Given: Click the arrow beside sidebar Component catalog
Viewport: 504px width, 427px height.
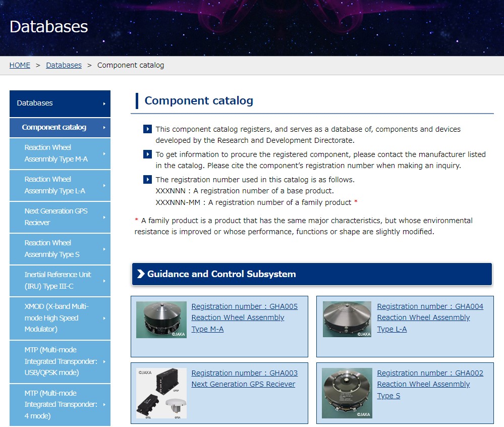Looking at the screenshot, I should pos(104,128).
